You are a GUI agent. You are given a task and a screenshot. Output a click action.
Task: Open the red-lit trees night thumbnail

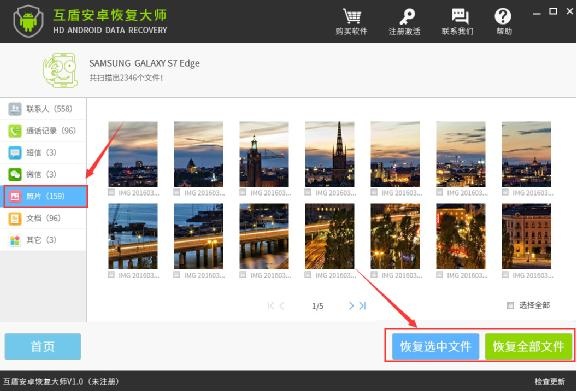click(x=461, y=236)
